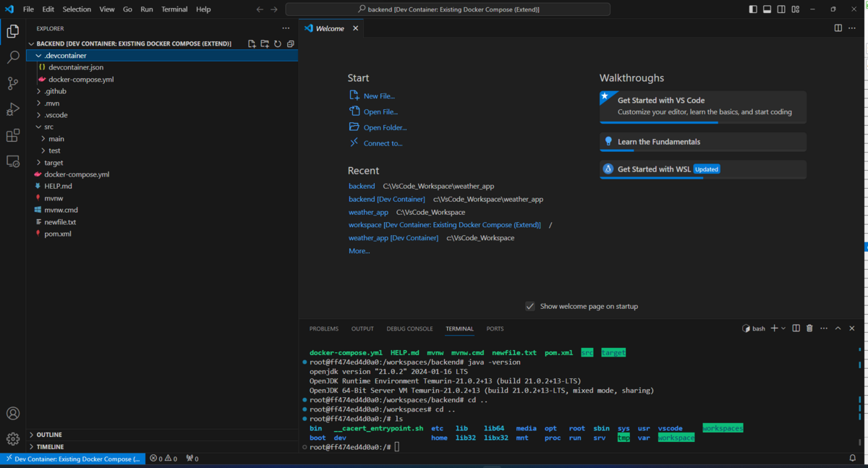Click the New File... link

tap(379, 96)
